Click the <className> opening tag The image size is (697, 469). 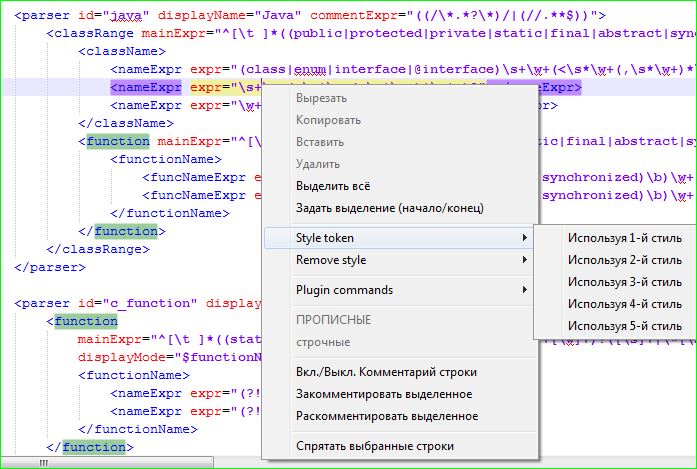[x=122, y=52]
